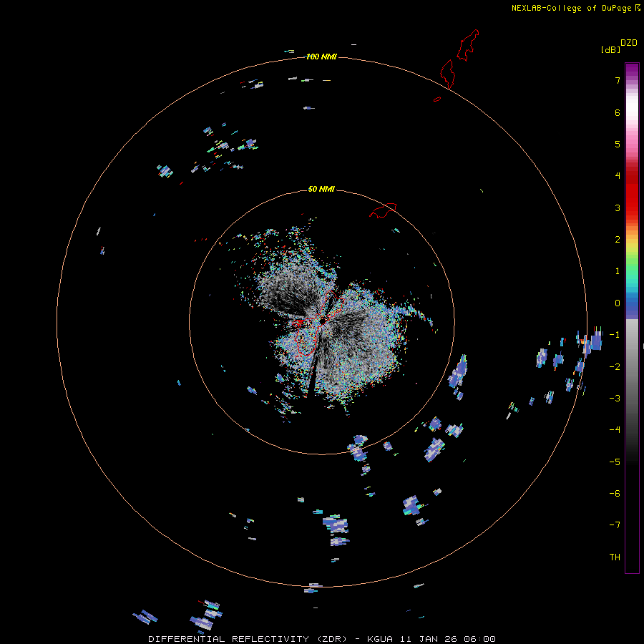Select the -2 value on the scale
The height and width of the screenshot is (644, 644).
pos(615,367)
